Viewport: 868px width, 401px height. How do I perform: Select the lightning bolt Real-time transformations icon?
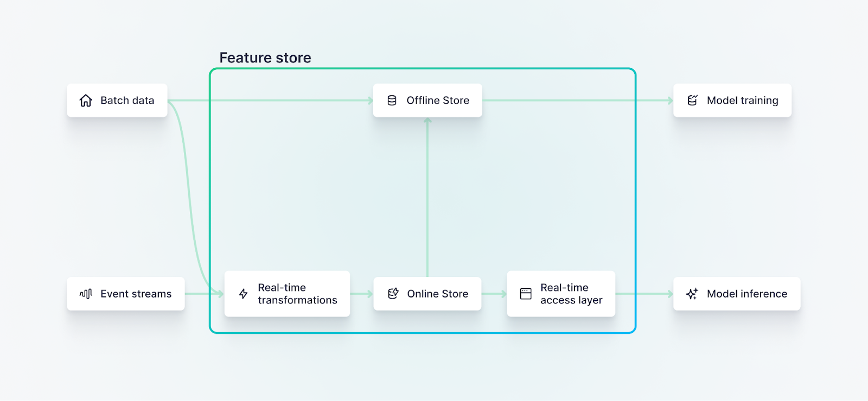pos(244,294)
